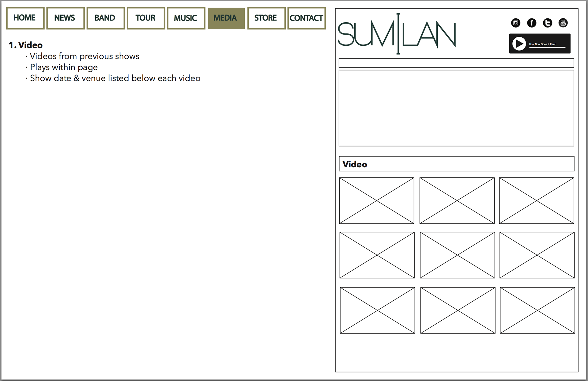
Task: Go to the CONTACT nav tab
Action: click(306, 18)
